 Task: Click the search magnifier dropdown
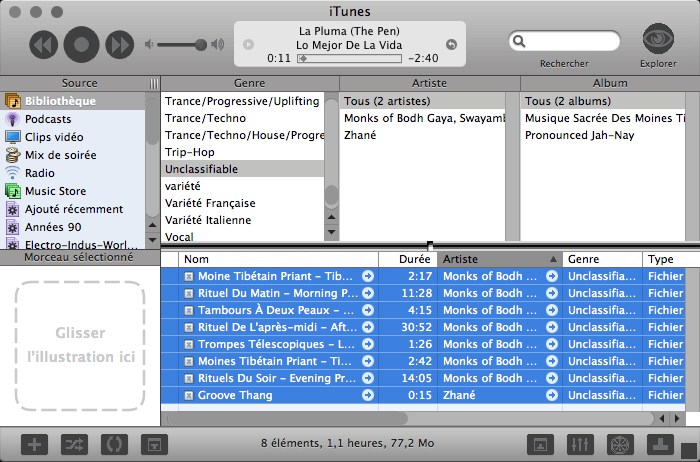pos(520,41)
